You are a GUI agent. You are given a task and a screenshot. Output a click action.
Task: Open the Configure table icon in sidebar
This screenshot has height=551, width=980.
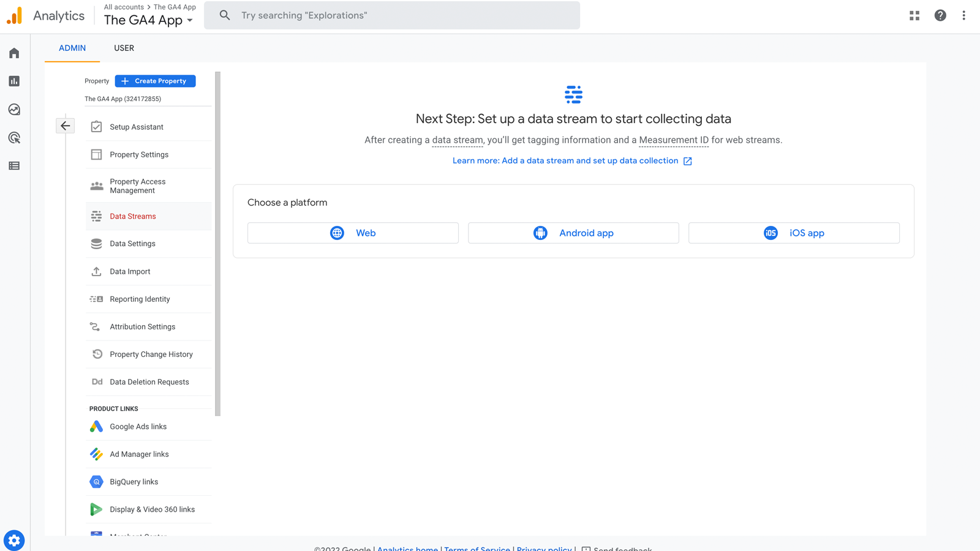(14, 166)
